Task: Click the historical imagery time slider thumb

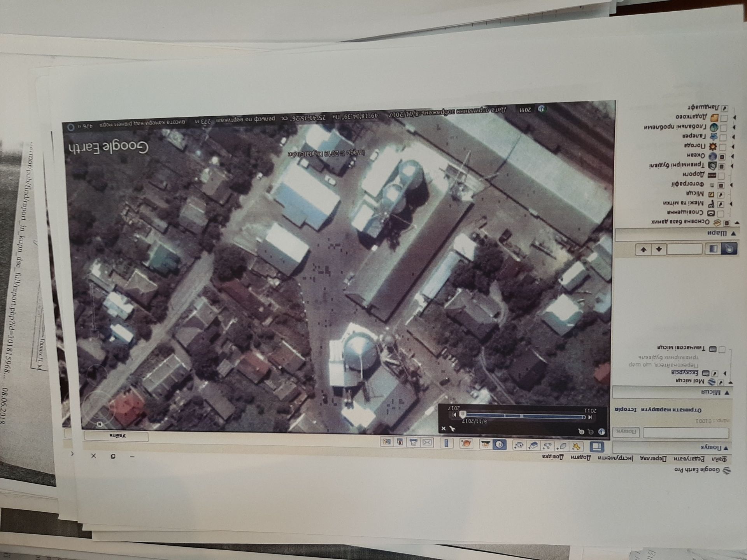Action: [x=463, y=415]
